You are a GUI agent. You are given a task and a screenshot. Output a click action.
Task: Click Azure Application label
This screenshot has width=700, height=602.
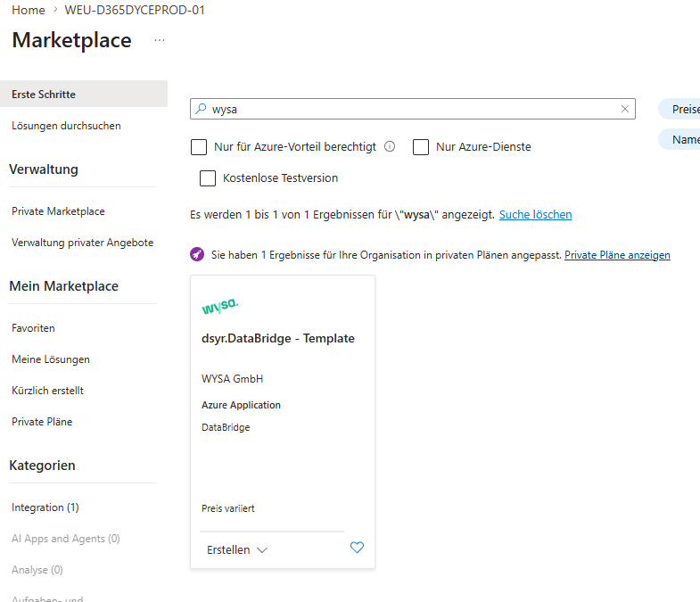tap(241, 405)
